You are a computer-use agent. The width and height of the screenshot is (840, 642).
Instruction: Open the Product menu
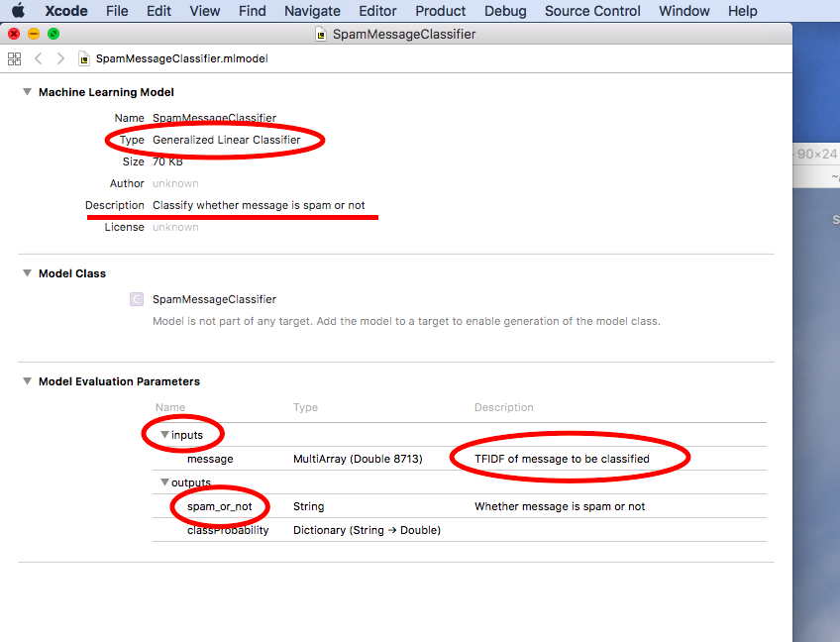441,11
